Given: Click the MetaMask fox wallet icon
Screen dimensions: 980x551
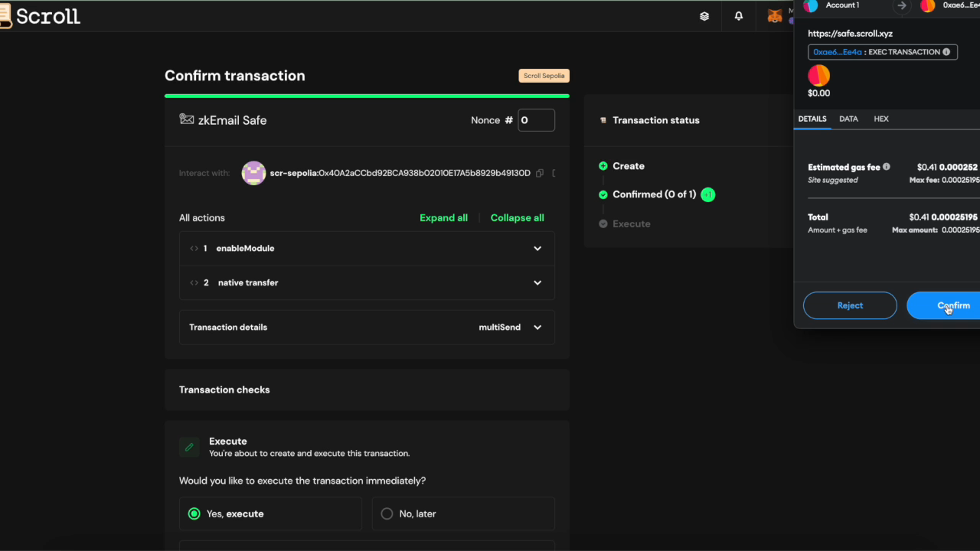Looking at the screenshot, I should (775, 16).
